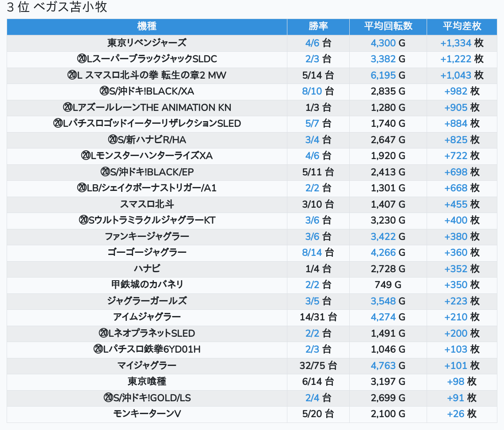Screen dimensions: 504x430
Task: Click the 749 G average spins cell
Action: (x=388, y=285)
